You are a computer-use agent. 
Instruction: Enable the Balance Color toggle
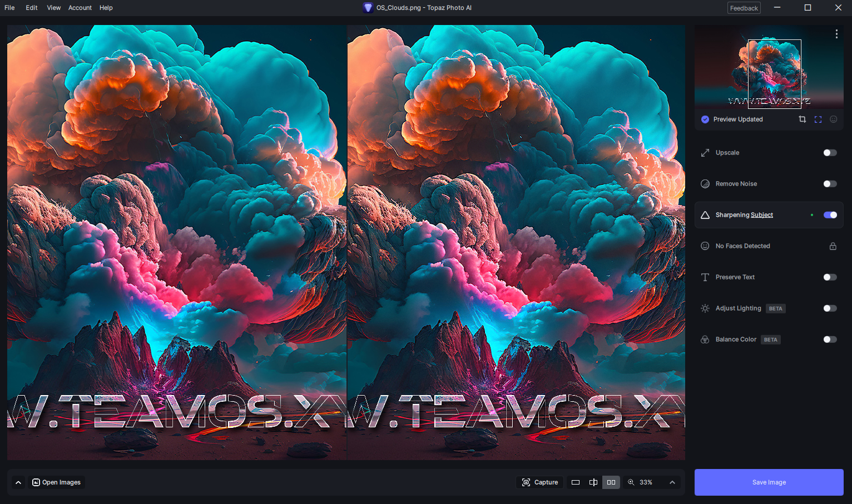830,340
